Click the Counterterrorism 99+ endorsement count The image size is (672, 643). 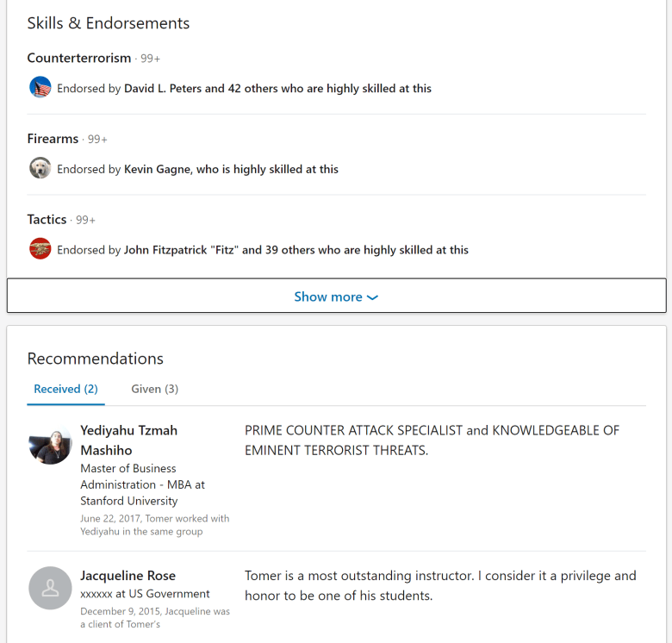[151, 59]
